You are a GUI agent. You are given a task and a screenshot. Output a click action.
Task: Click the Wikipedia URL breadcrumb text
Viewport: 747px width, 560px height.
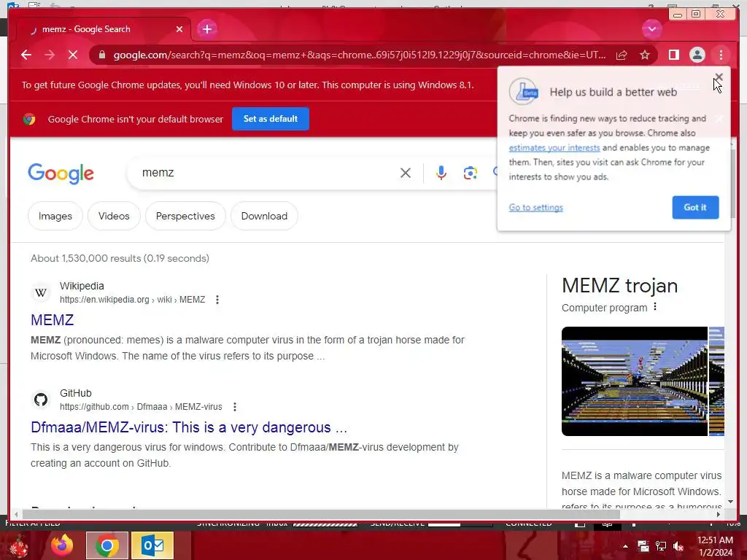tap(133, 300)
